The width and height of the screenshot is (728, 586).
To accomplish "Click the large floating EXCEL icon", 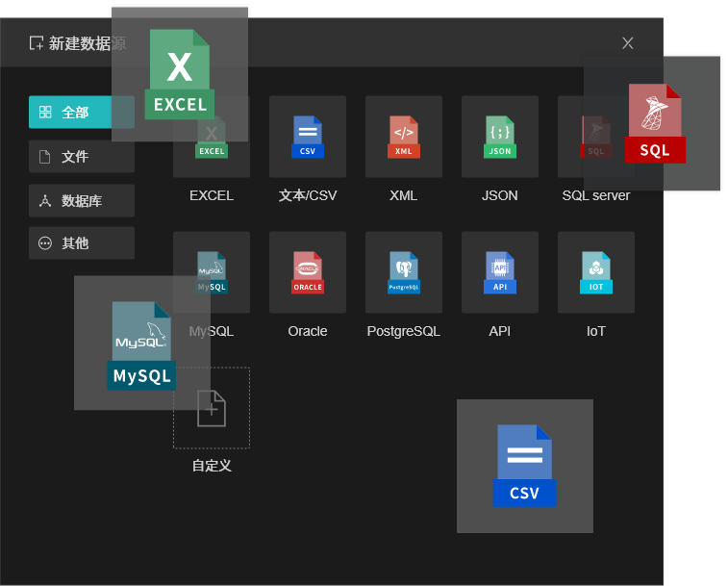I will pos(180,74).
